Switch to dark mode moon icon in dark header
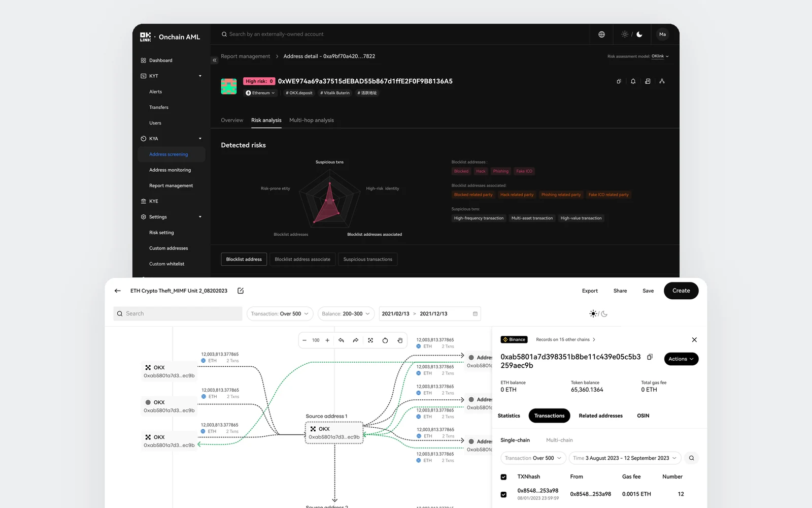This screenshot has width=812, height=508. [639, 35]
